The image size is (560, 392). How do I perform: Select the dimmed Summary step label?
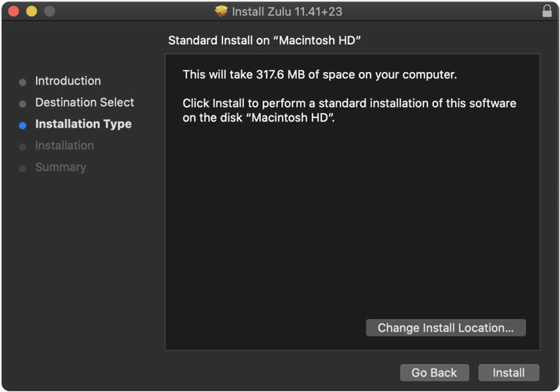(x=60, y=167)
